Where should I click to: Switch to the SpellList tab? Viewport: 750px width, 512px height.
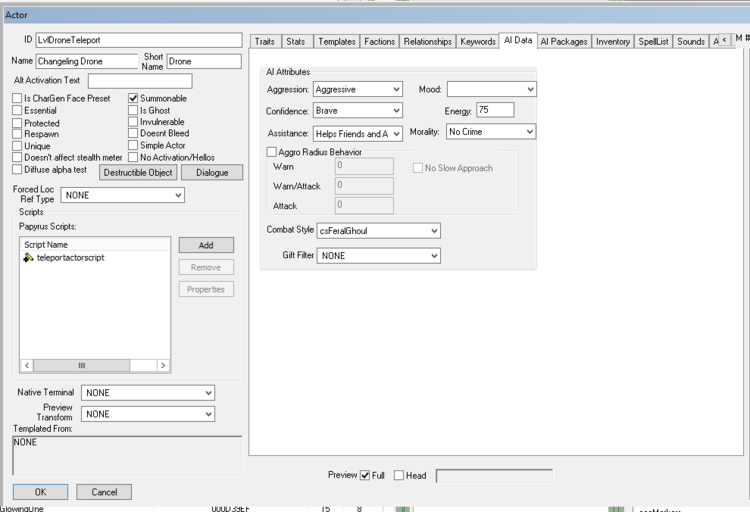(x=653, y=42)
